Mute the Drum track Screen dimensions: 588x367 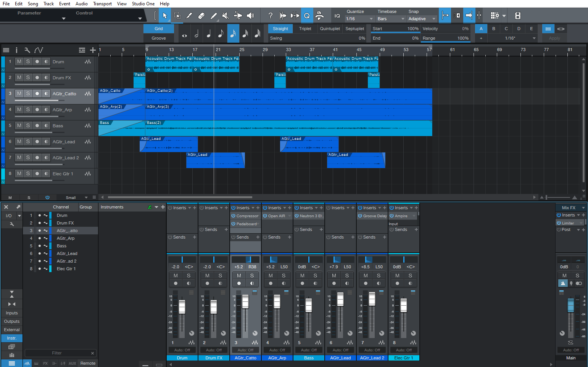pos(19,61)
